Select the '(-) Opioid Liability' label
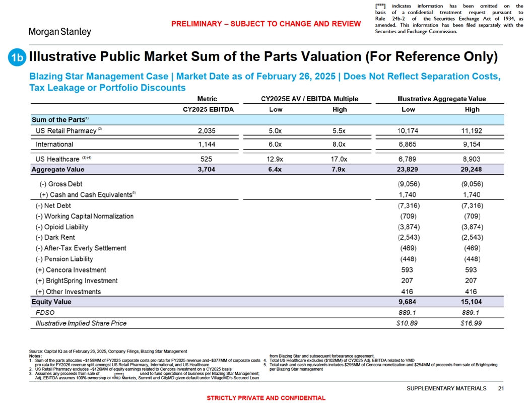The height and width of the screenshot is (411, 532). point(62,227)
